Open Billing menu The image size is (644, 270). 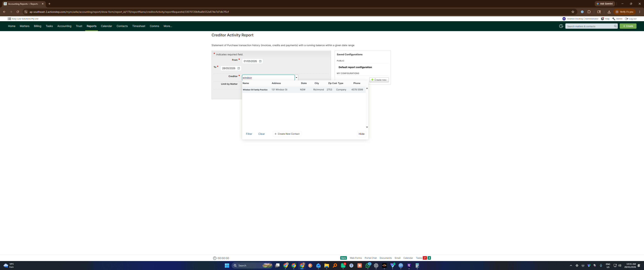coord(37,26)
